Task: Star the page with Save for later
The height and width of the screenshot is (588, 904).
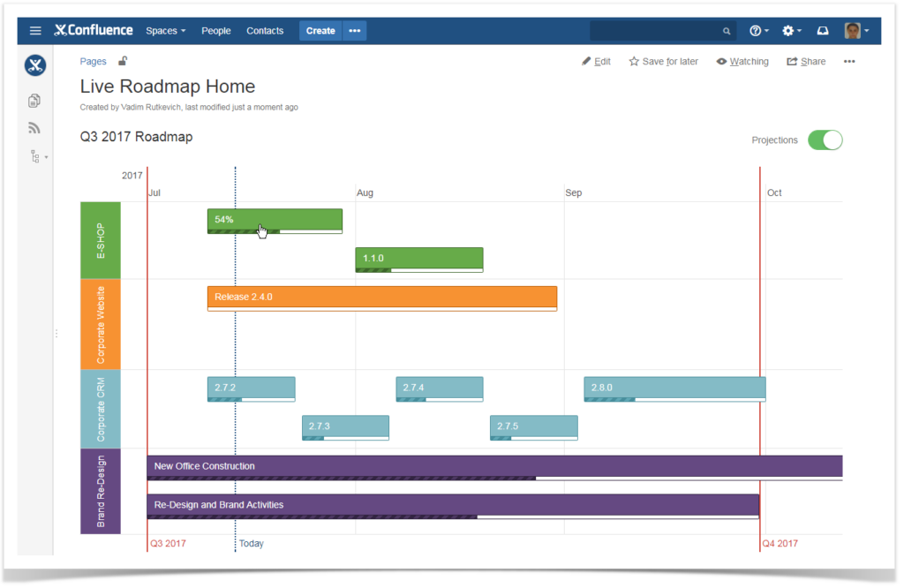Action: (x=663, y=61)
